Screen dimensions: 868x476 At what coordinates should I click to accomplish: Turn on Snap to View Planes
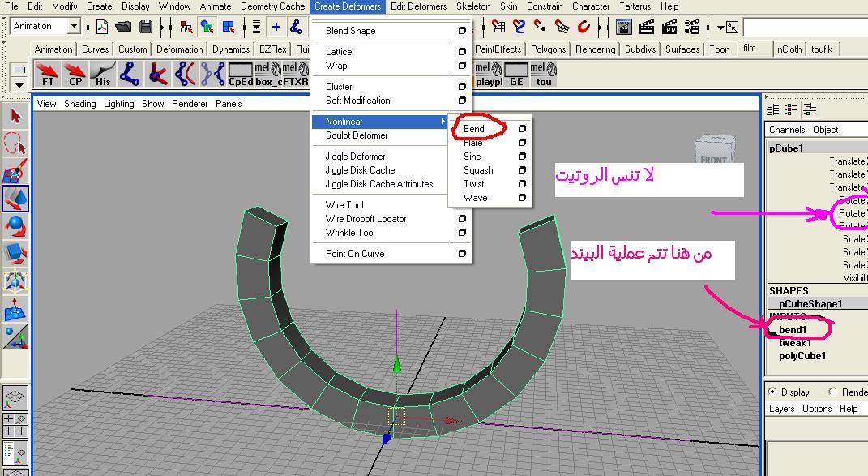[x=562, y=27]
